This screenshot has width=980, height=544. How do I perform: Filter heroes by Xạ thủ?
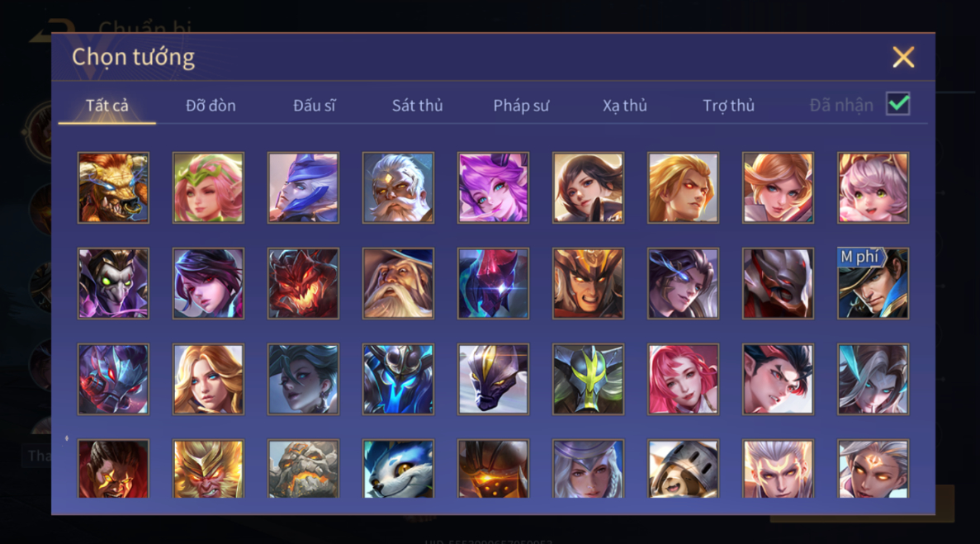pyautogui.click(x=624, y=106)
